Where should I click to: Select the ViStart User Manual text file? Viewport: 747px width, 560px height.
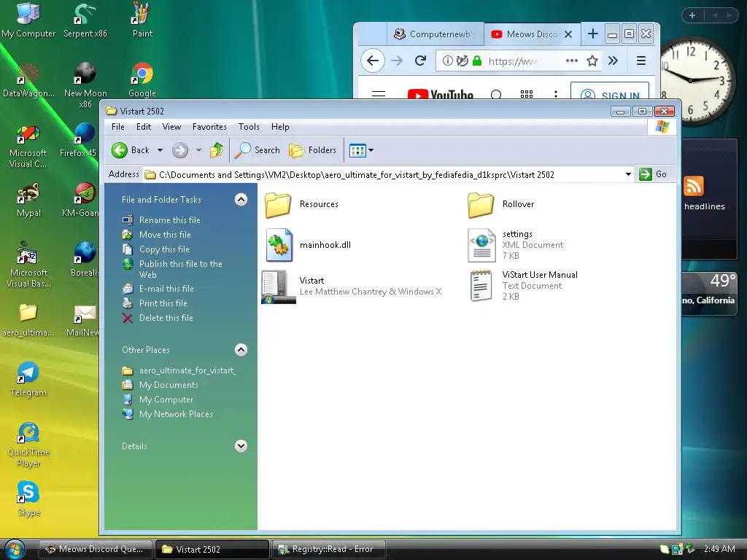click(x=523, y=286)
